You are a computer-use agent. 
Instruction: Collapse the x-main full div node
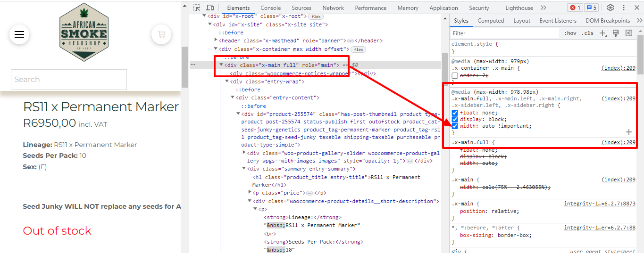221,65
